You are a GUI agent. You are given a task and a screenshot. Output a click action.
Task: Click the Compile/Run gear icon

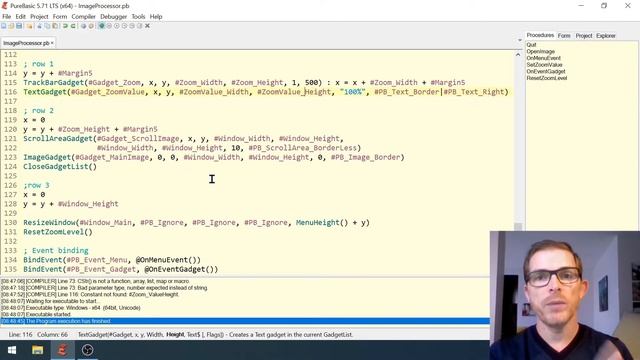click(x=83, y=26)
